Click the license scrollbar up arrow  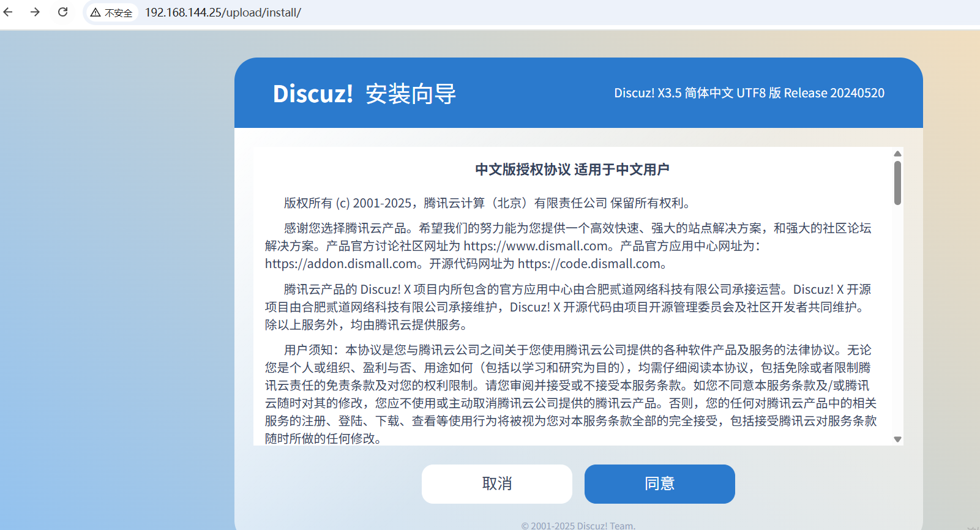point(897,153)
